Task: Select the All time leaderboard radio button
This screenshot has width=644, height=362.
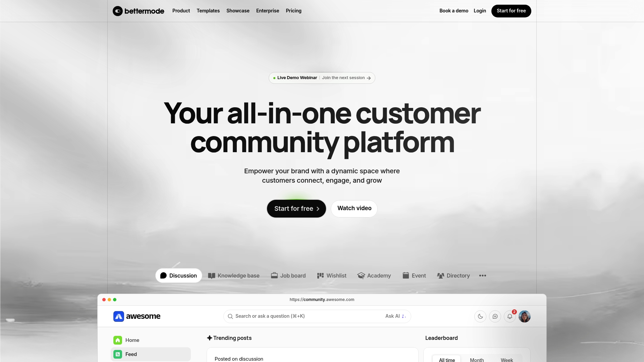Action: 447,360
